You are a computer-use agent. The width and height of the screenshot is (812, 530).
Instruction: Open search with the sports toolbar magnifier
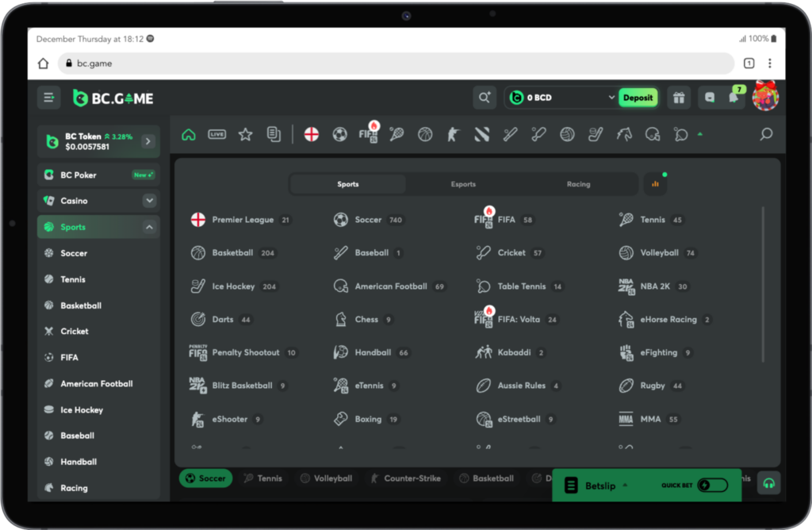point(767,135)
